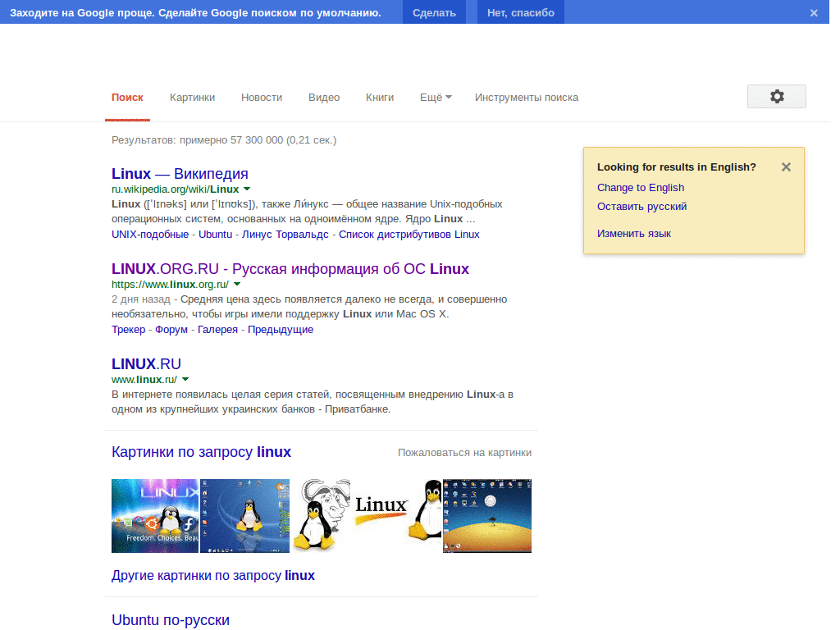
Task: Open Картинки по запросу linux heading
Action: pyautogui.click(x=202, y=452)
